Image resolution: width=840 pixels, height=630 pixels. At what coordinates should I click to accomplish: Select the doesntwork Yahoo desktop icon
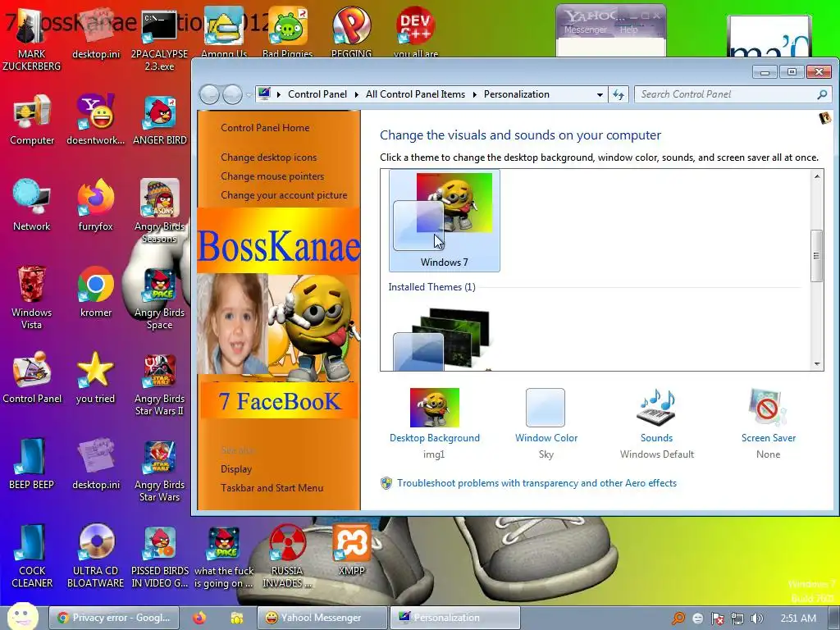pos(95,120)
